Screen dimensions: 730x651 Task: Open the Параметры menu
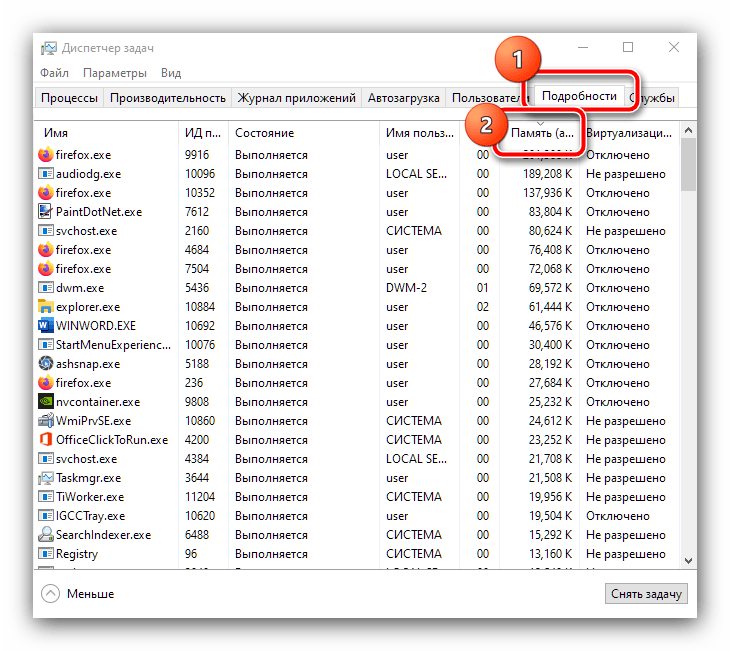[115, 73]
